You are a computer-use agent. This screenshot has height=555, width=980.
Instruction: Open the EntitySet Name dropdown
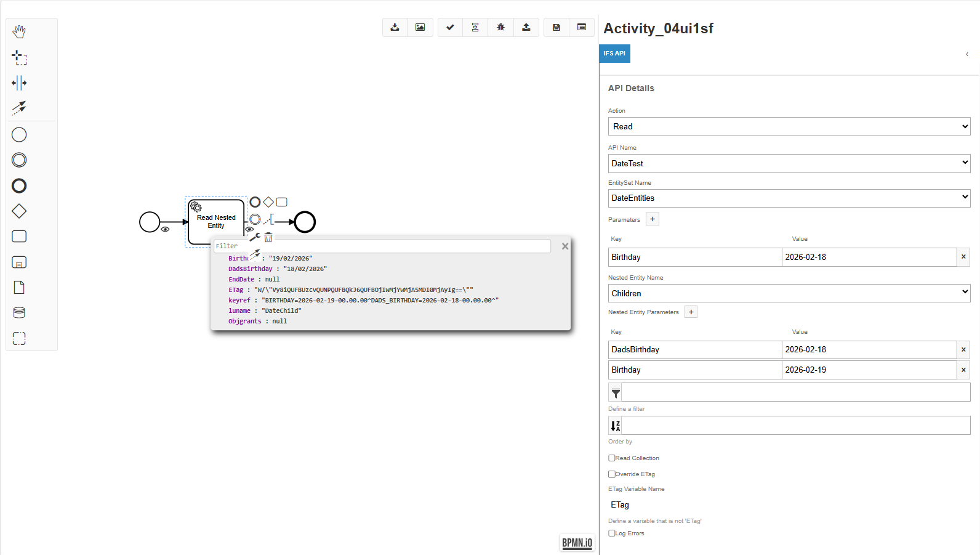coord(789,198)
